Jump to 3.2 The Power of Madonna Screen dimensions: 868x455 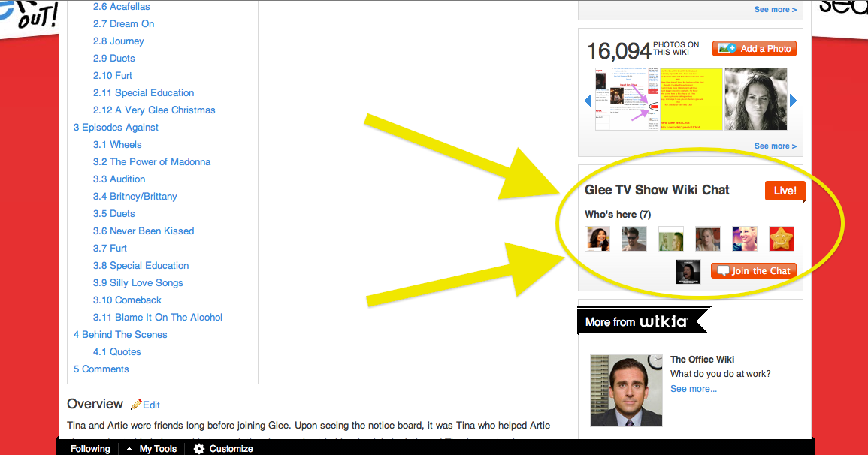click(152, 162)
